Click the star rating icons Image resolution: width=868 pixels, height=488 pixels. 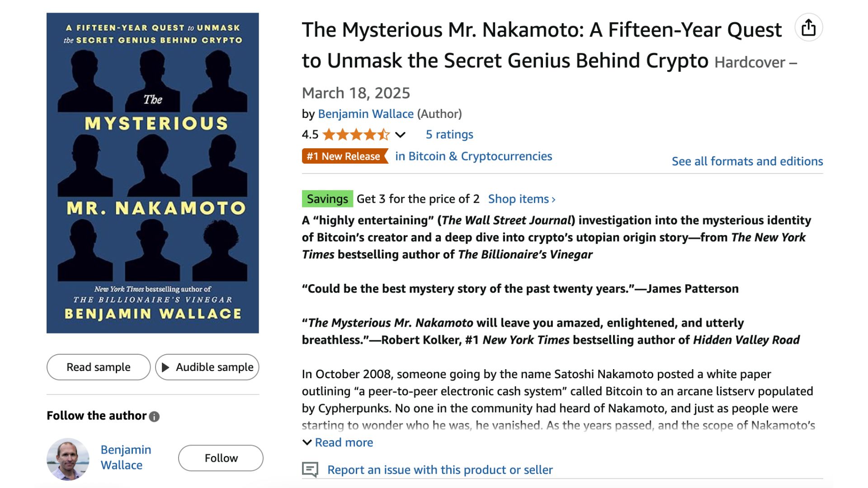pyautogui.click(x=356, y=135)
